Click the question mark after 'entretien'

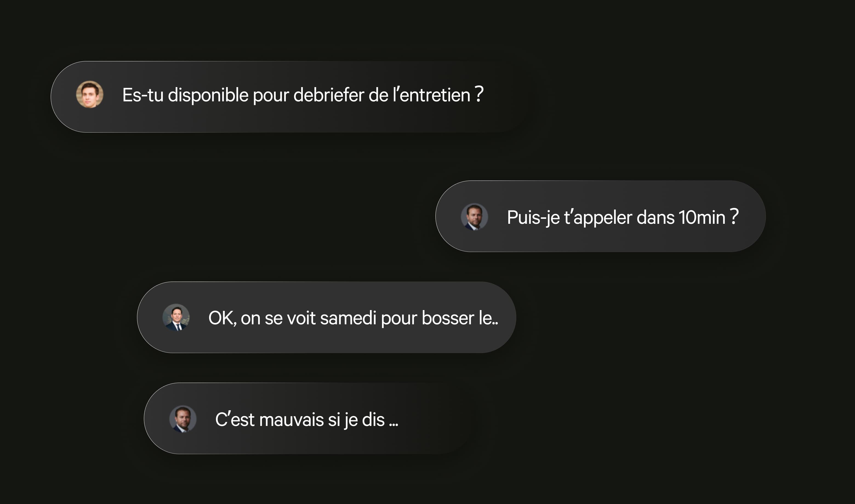click(479, 94)
